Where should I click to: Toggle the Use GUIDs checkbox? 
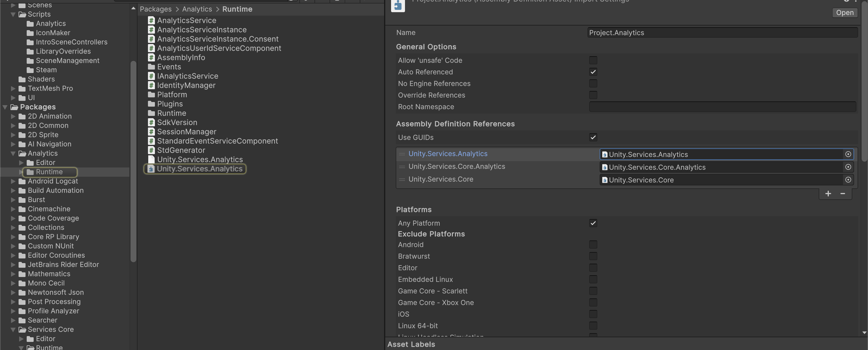[x=593, y=137]
